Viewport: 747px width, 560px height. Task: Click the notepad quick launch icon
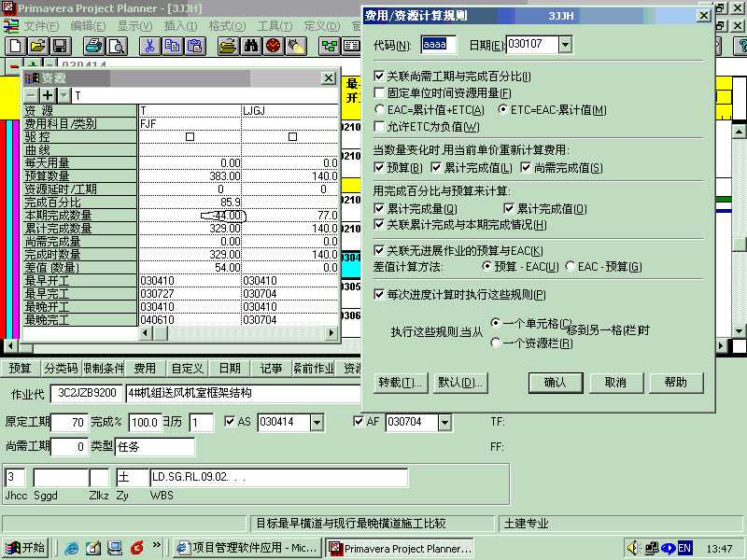click(x=93, y=548)
